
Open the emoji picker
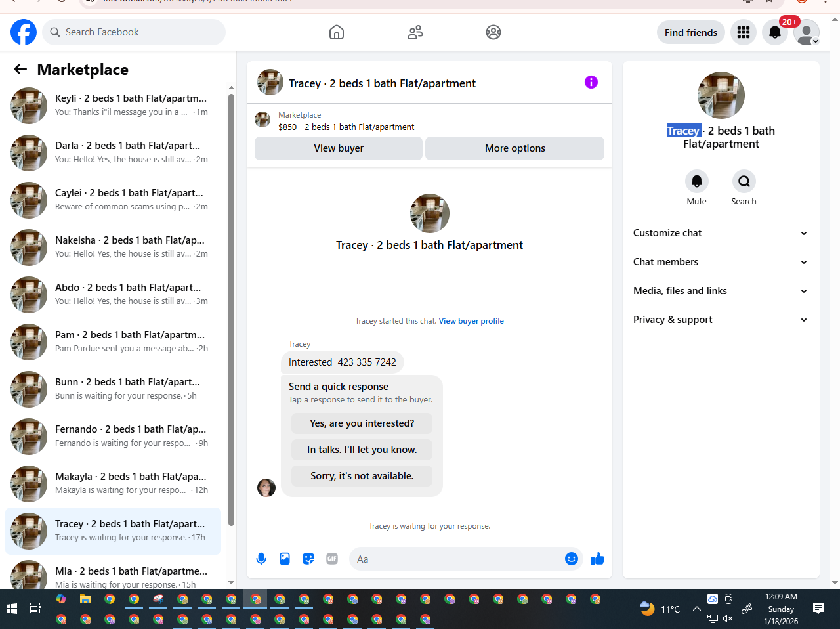click(572, 559)
